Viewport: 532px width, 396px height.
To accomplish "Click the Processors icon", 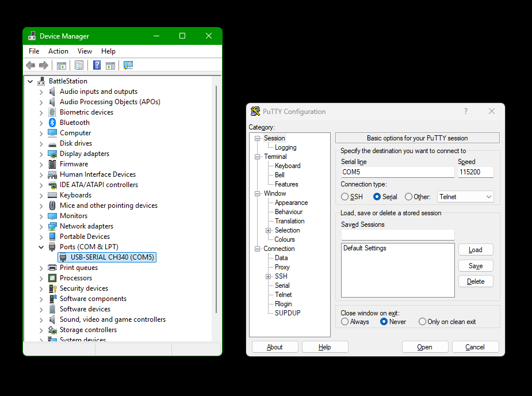I will pos(52,278).
